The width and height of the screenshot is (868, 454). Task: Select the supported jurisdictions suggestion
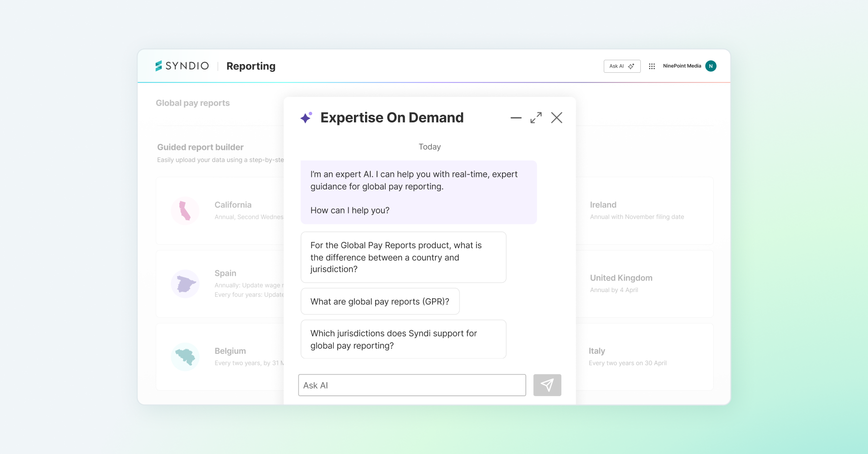(403, 339)
